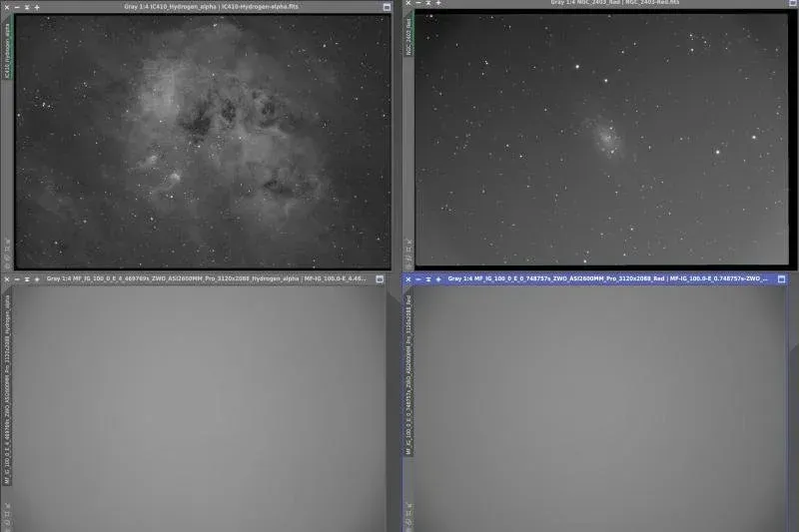Select the NGC_2403_Red vertical view tab
The height and width of the screenshot is (532, 799).
408,36
